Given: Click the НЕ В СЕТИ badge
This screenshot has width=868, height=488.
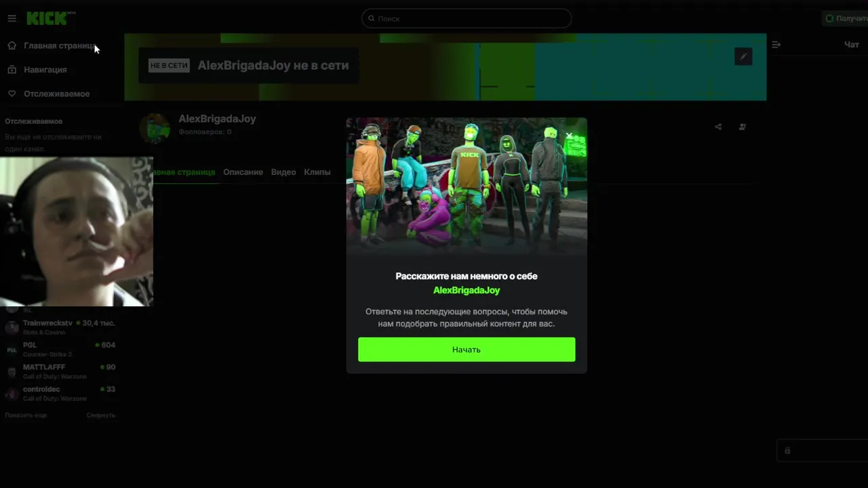Looking at the screenshot, I should (x=169, y=66).
